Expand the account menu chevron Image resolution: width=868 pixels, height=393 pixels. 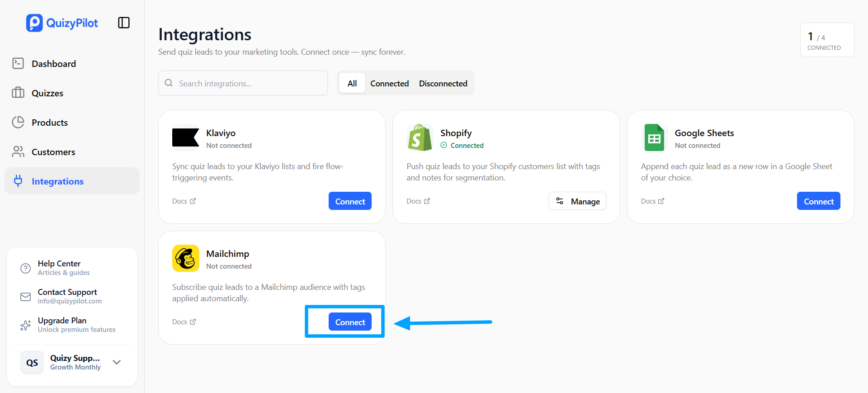click(x=117, y=362)
